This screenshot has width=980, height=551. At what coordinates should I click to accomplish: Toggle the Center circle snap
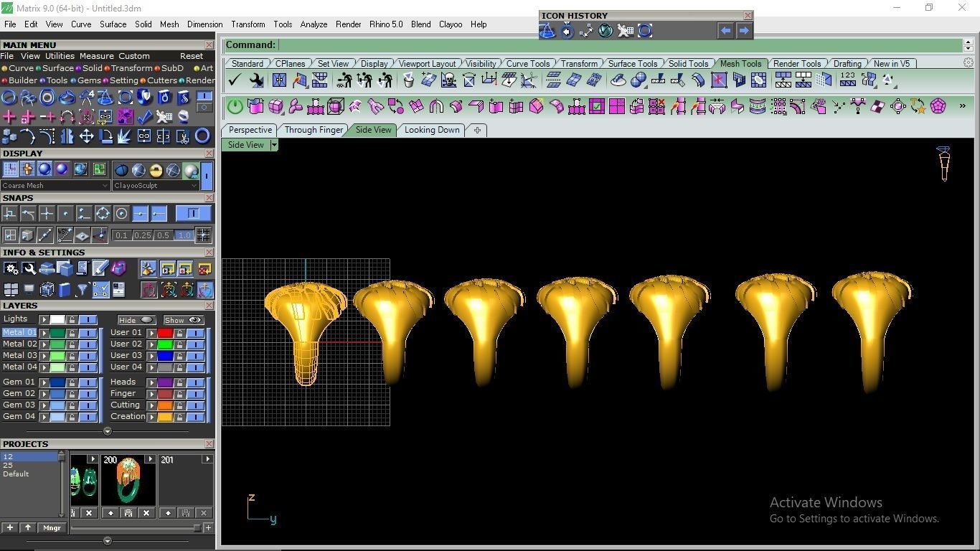121,214
